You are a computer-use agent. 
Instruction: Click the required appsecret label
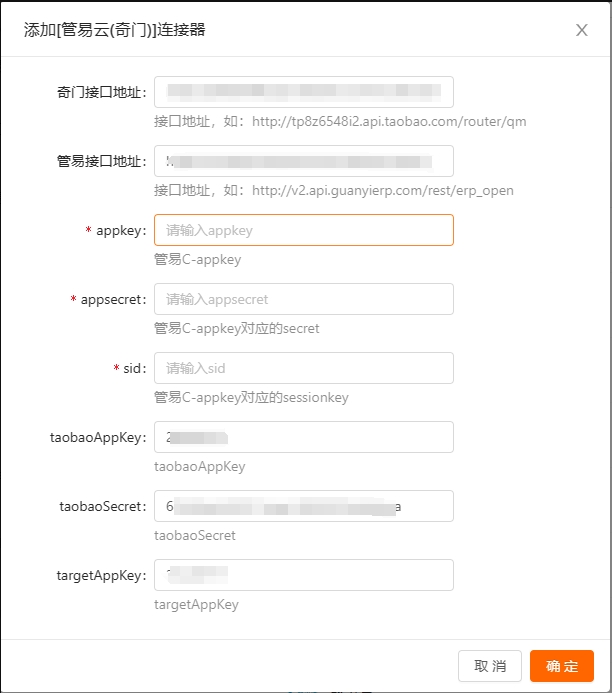tap(113, 300)
